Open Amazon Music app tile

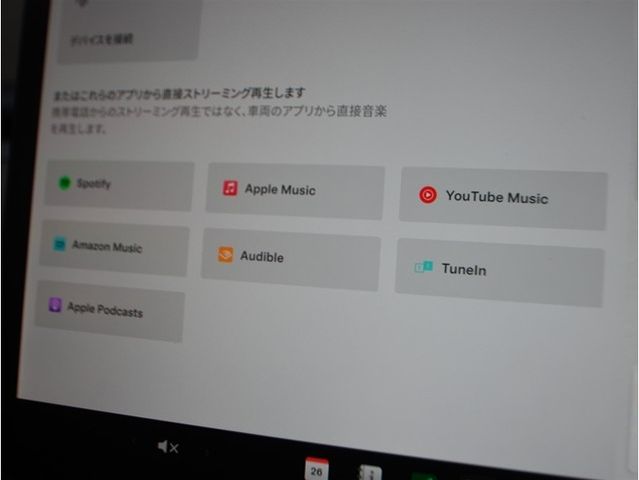114,248
